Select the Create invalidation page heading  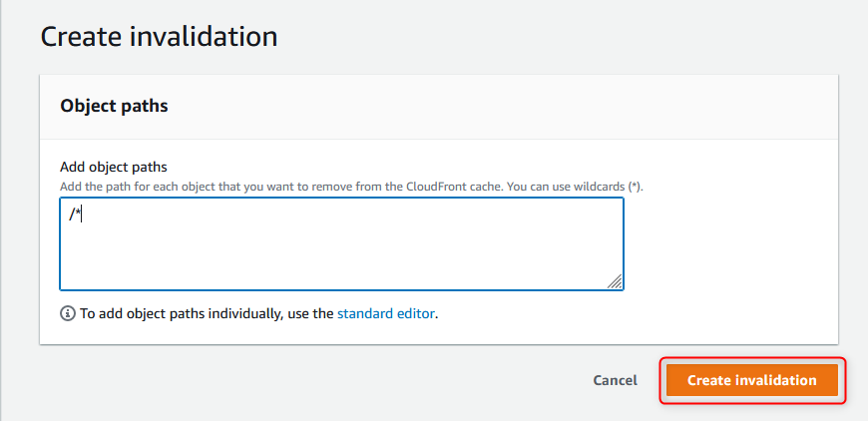coord(159,38)
